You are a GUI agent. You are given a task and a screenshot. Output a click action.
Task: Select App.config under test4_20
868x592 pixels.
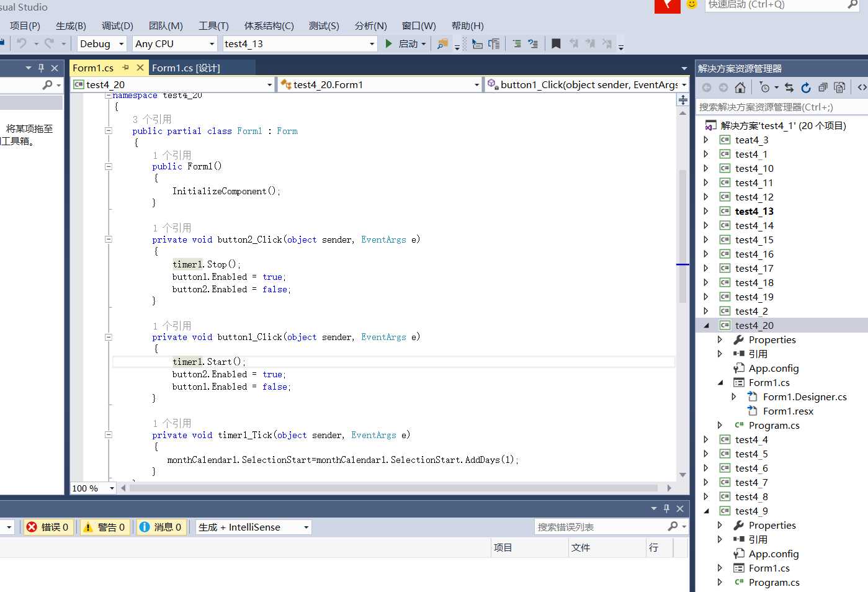pos(773,368)
